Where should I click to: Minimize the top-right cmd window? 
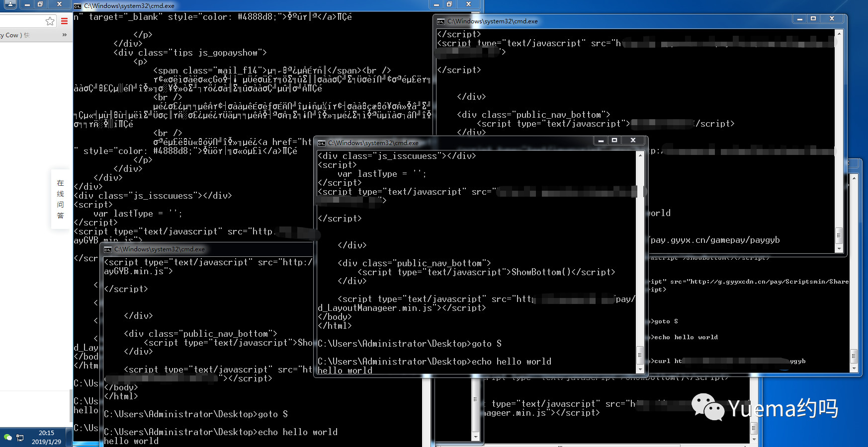[799, 19]
